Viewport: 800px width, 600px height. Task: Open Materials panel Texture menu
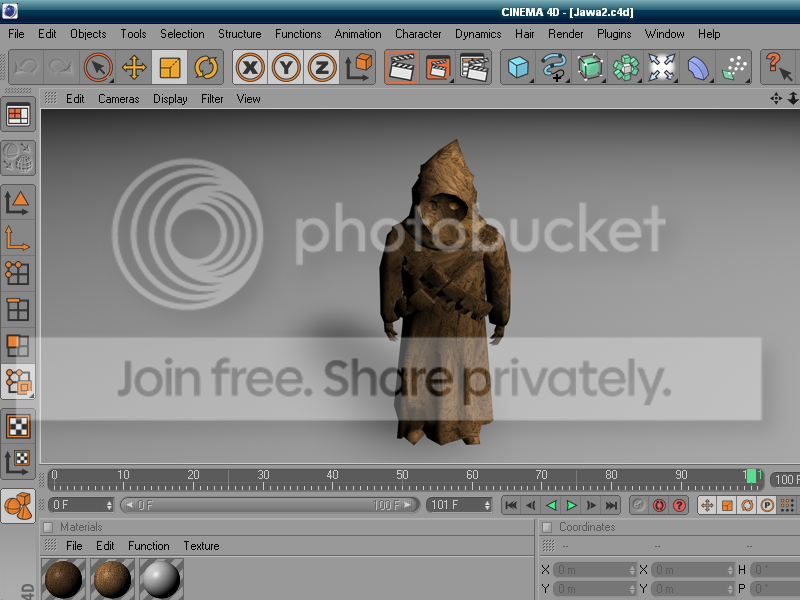pyautogui.click(x=201, y=546)
